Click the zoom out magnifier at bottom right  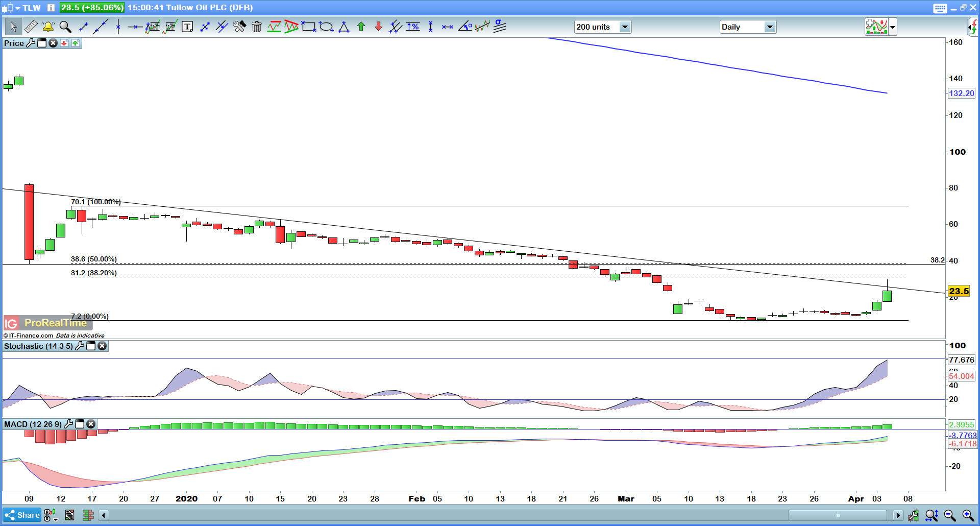pyautogui.click(x=950, y=515)
